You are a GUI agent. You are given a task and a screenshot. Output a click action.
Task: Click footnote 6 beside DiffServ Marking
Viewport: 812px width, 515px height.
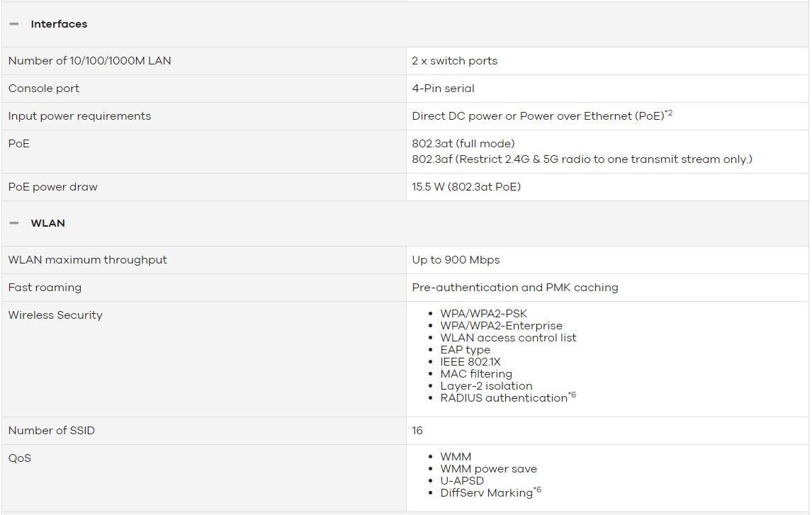[x=538, y=489]
